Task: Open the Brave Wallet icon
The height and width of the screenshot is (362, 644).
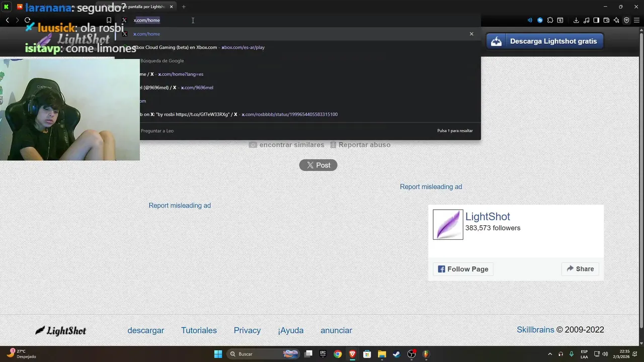Action: coord(606,20)
